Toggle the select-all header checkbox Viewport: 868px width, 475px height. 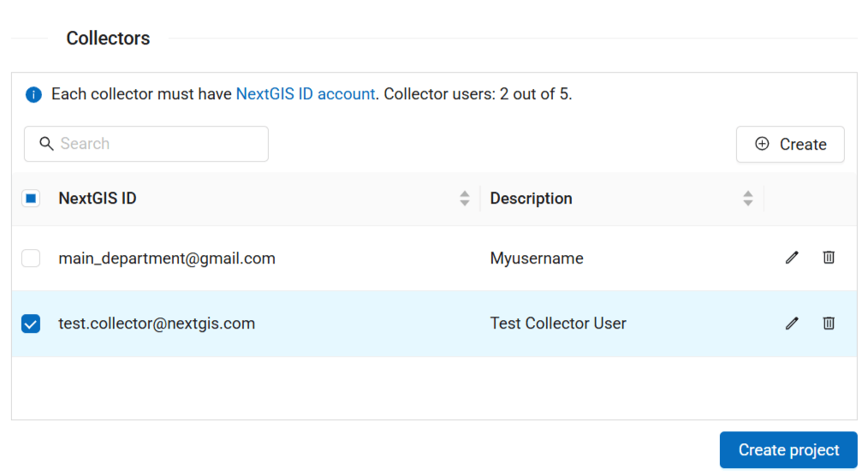[x=31, y=199]
